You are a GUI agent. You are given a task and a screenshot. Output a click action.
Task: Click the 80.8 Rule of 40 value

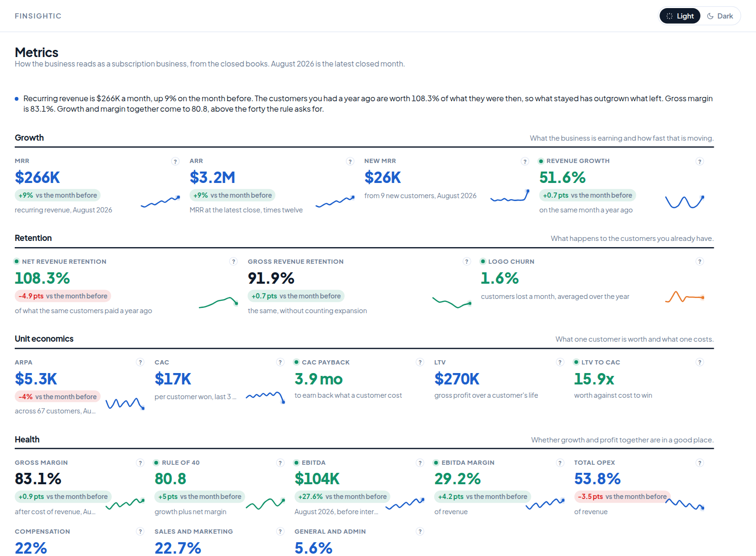170,479
